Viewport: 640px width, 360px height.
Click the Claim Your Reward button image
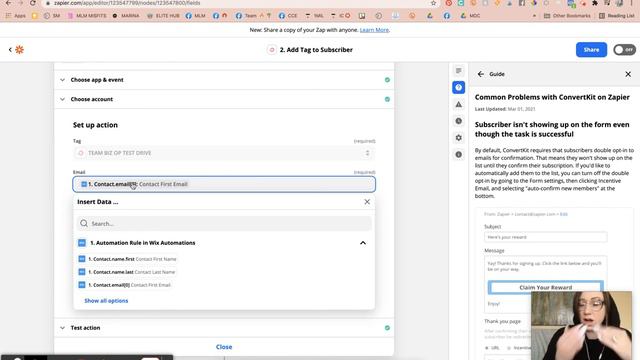pyautogui.click(x=545, y=287)
